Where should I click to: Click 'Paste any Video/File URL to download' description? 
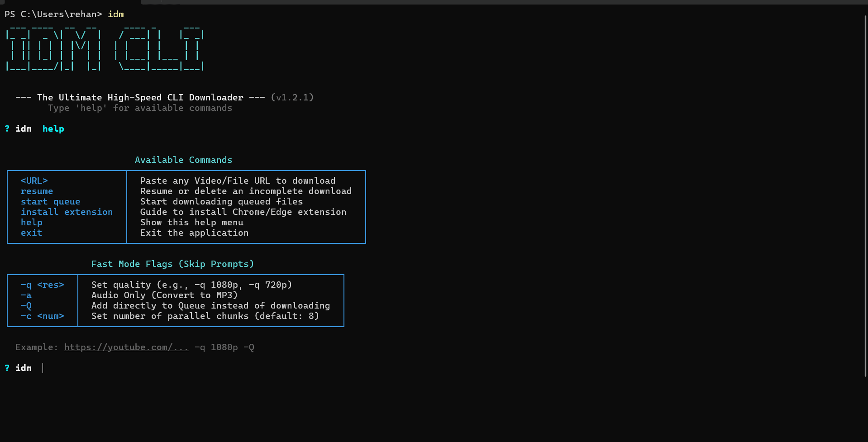click(238, 181)
